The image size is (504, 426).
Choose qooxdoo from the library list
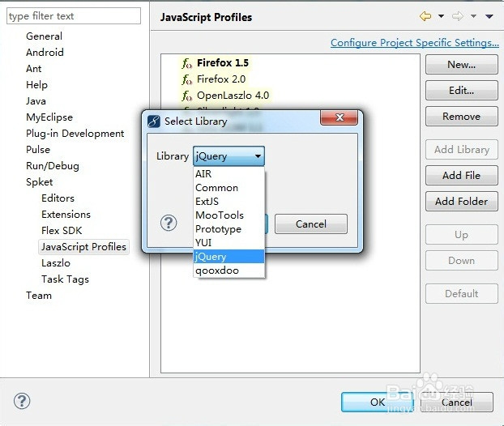tap(229, 271)
